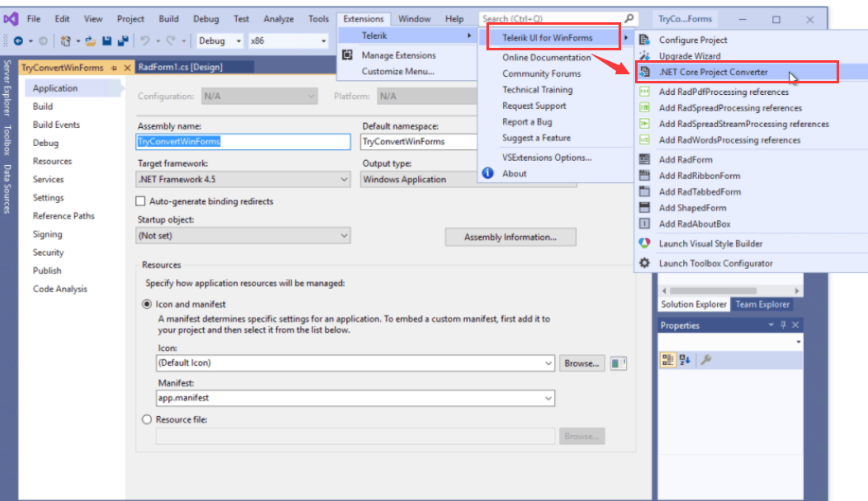
Task: Click the Search (Ctrl+Q) box
Action: [558, 19]
